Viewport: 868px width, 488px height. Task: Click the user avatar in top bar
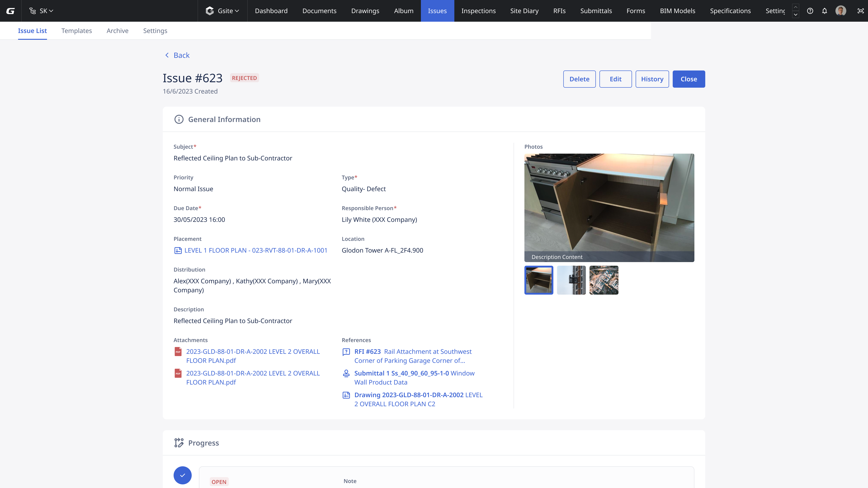pos(841,11)
